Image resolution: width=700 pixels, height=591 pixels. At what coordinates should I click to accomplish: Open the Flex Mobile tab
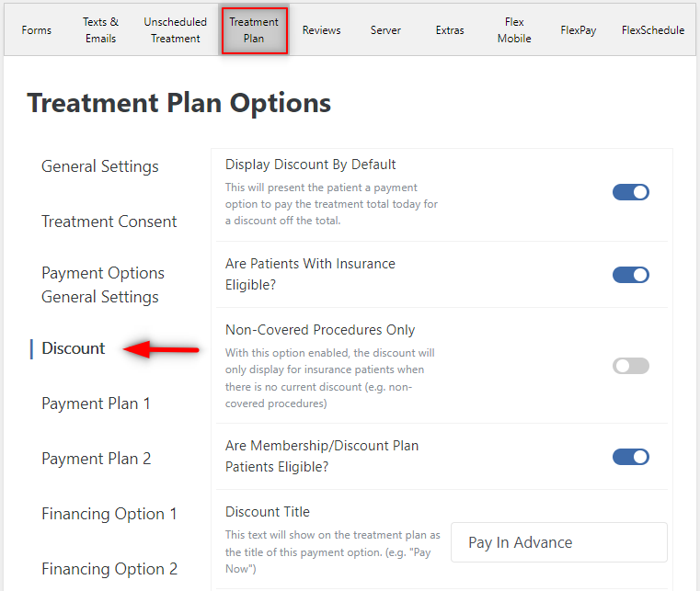(514, 30)
